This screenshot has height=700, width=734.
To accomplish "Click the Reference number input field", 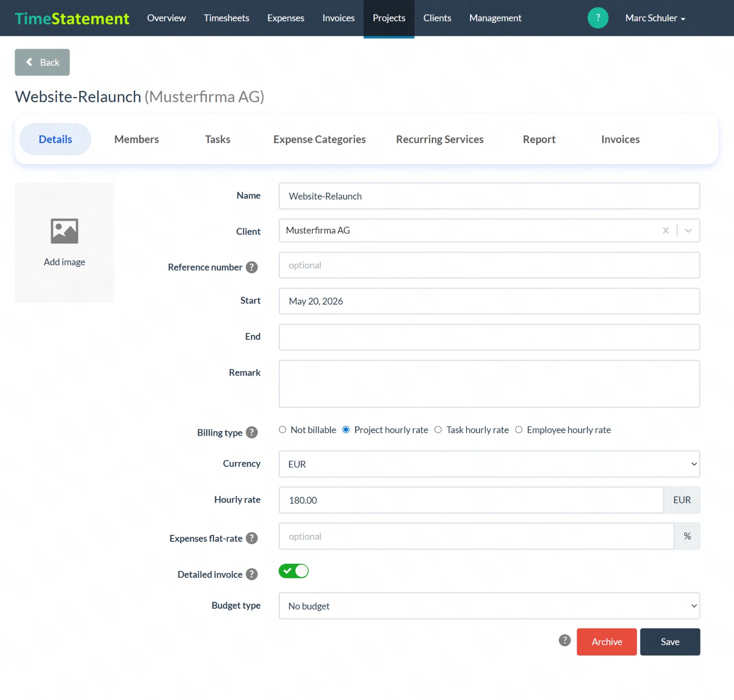I will 489,265.
